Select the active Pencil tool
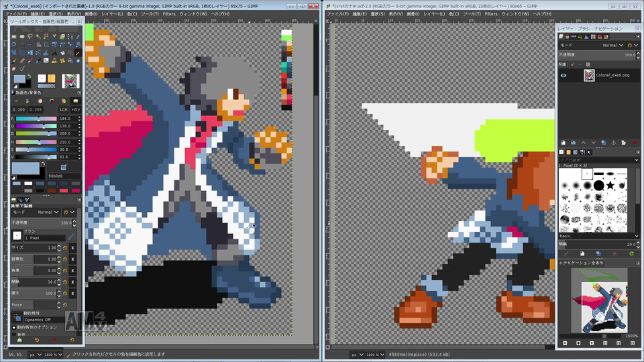 click(78, 52)
